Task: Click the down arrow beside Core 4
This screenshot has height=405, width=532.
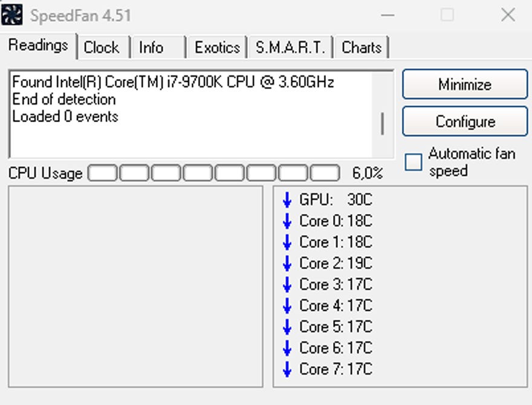Action: point(287,306)
